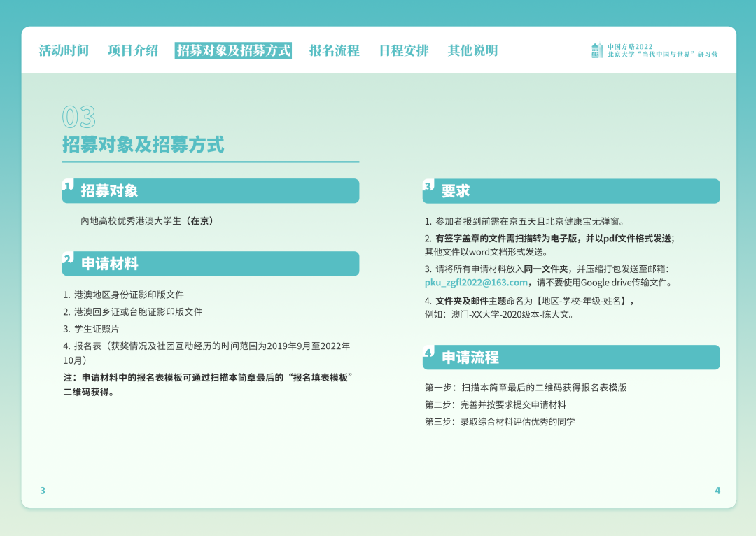This screenshot has width=756, height=536.
Task: Click the number 2 badge beside 申请材料
Action: tap(67, 259)
